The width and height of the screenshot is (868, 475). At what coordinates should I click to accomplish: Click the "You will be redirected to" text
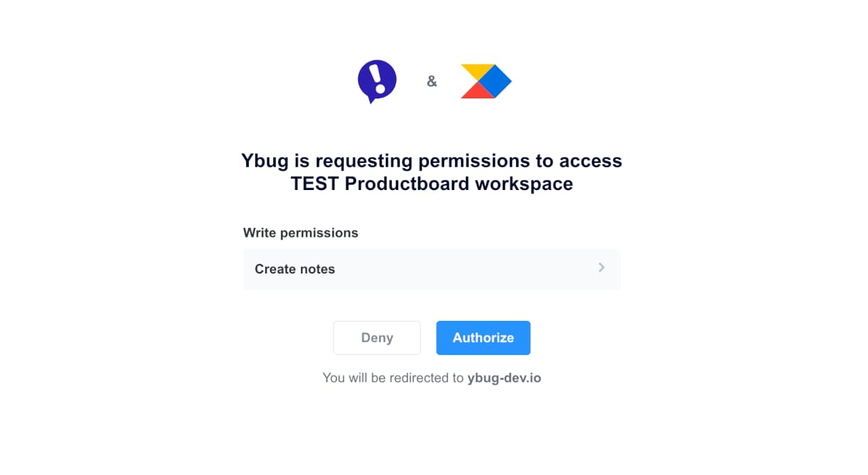pos(393,378)
